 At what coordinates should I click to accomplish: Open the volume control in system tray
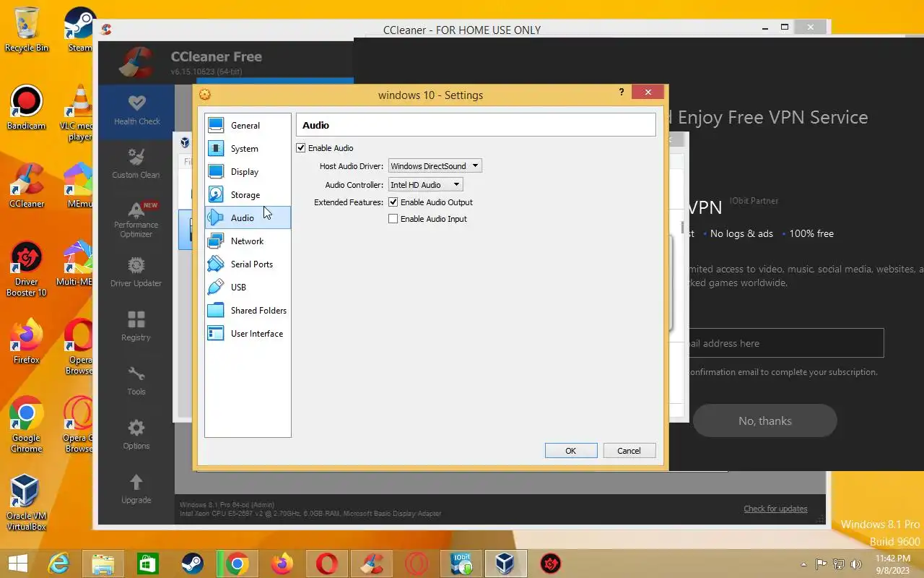(x=856, y=564)
